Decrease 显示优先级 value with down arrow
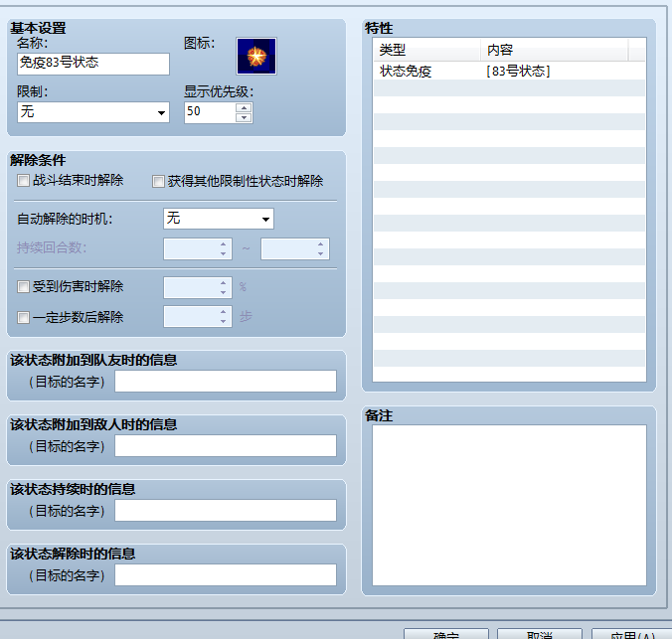The image size is (672, 639). [x=244, y=117]
